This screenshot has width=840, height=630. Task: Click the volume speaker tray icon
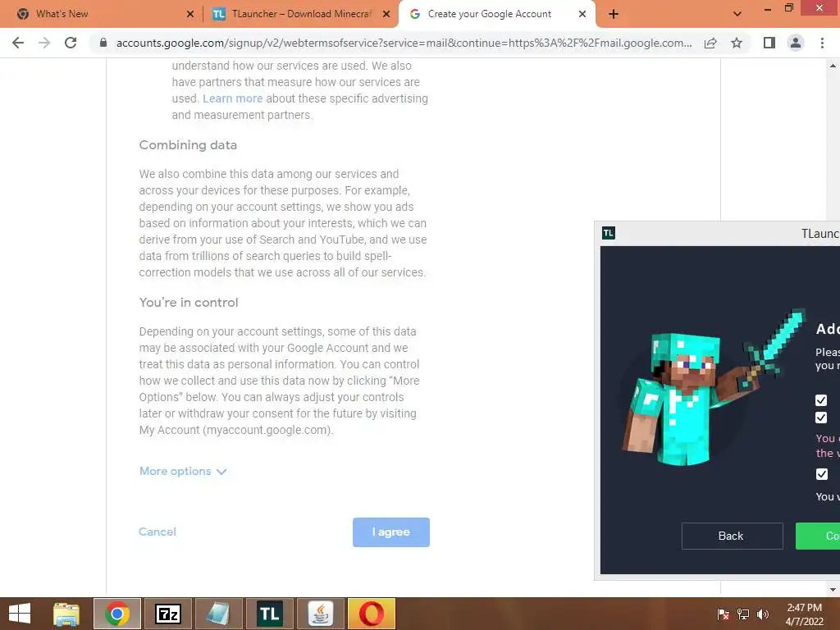coord(763,614)
